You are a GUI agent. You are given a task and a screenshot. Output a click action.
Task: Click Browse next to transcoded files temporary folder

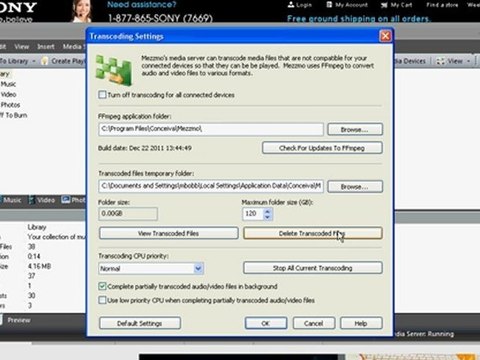tap(355, 187)
